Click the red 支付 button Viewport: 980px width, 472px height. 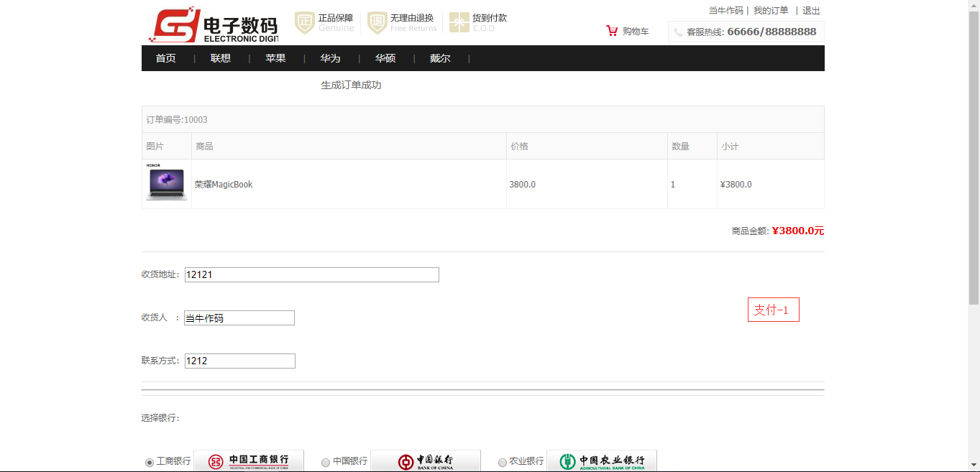(x=773, y=310)
